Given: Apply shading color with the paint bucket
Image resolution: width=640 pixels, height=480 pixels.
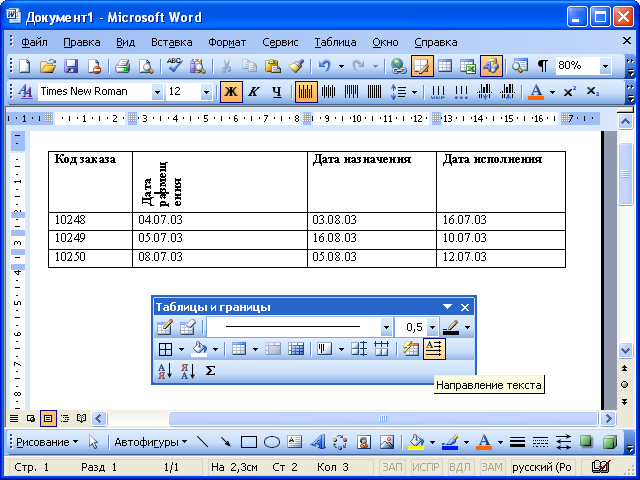Looking at the screenshot, I should (x=199, y=349).
